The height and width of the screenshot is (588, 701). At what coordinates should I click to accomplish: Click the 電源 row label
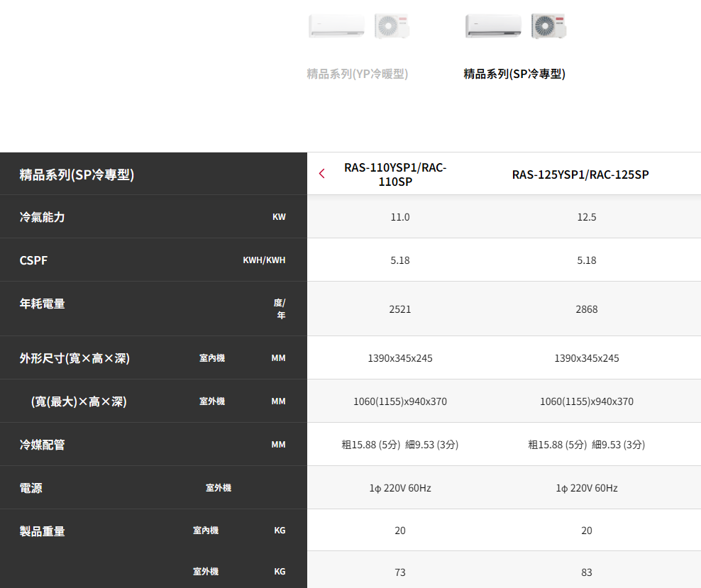[x=31, y=488]
